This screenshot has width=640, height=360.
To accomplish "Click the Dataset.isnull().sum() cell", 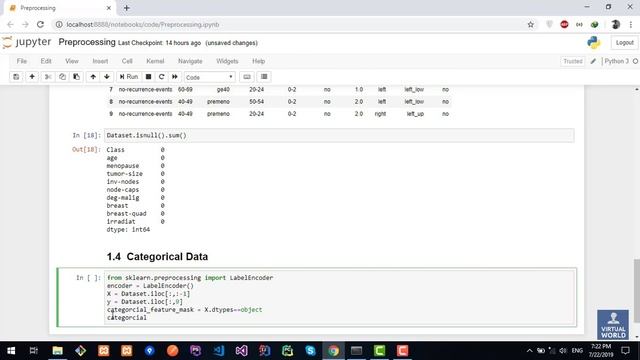I will tap(339, 136).
